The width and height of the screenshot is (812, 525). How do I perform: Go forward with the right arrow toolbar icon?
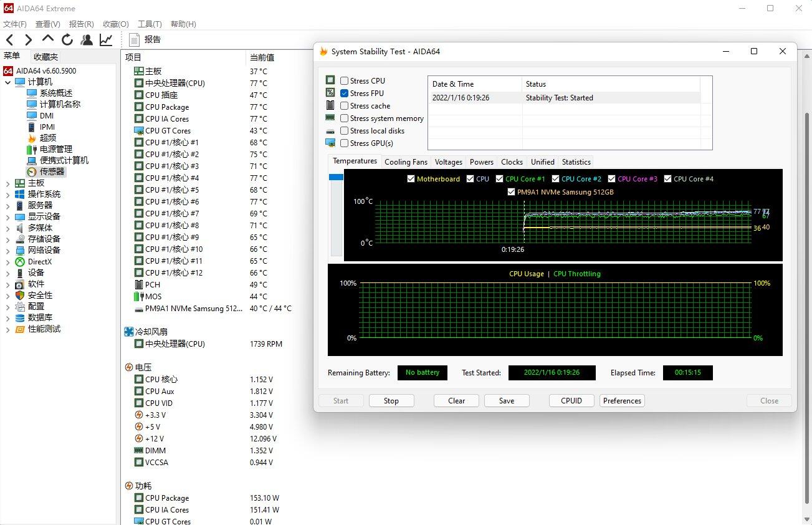click(x=29, y=40)
